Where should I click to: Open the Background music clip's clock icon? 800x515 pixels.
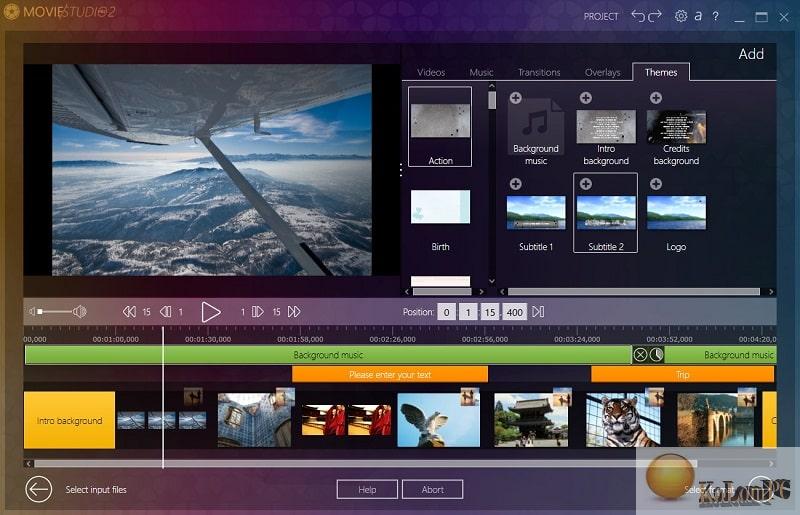click(x=657, y=355)
